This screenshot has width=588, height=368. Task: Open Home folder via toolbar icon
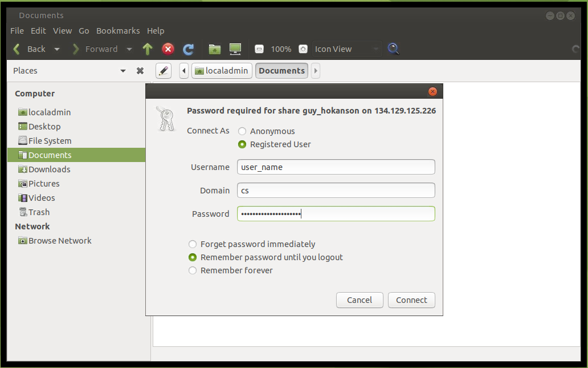[214, 49]
